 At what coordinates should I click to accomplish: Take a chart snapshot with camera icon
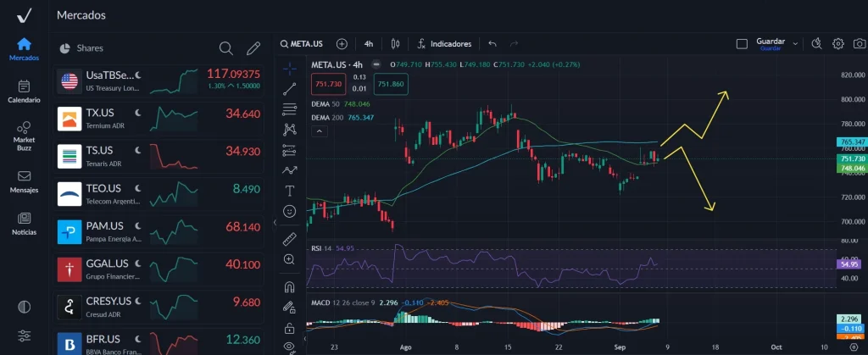860,44
